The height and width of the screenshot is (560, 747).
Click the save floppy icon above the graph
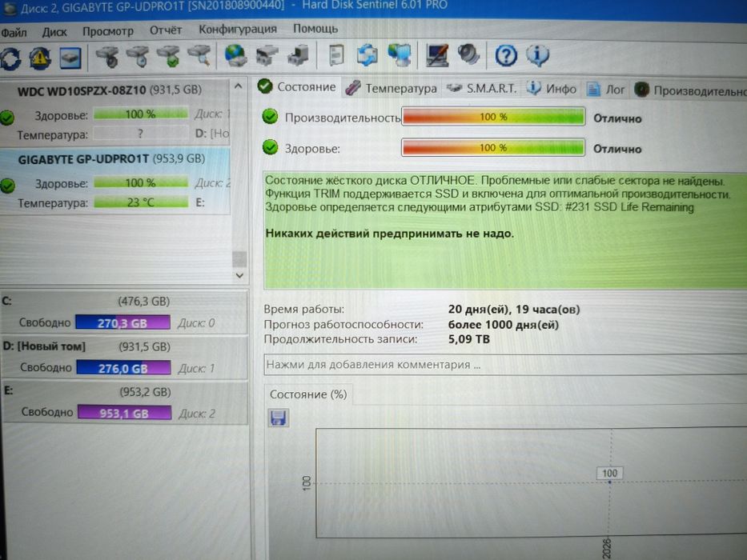coord(278,418)
